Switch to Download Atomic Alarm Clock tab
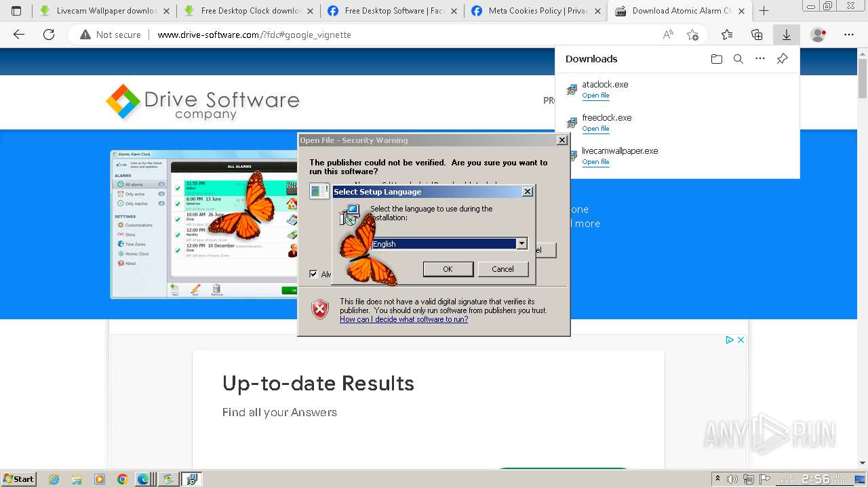The height and width of the screenshot is (488, 868). (679, 11)
